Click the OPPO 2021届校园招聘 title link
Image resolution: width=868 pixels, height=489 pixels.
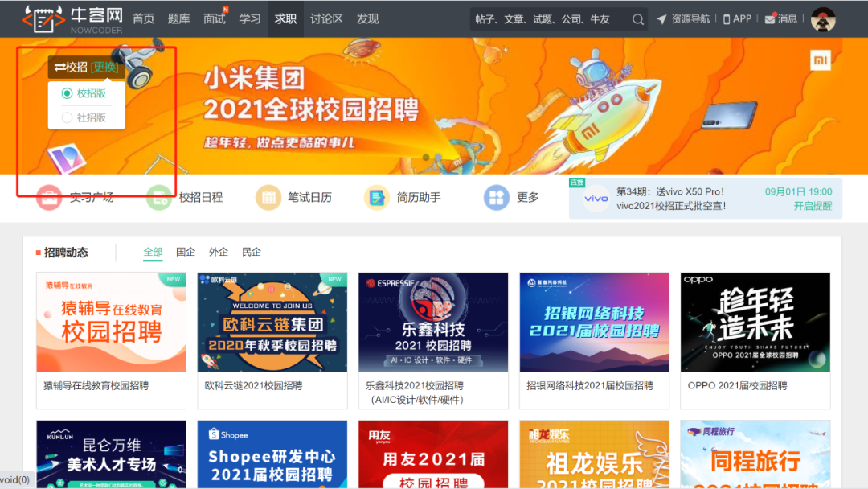[x=737, y=386]
